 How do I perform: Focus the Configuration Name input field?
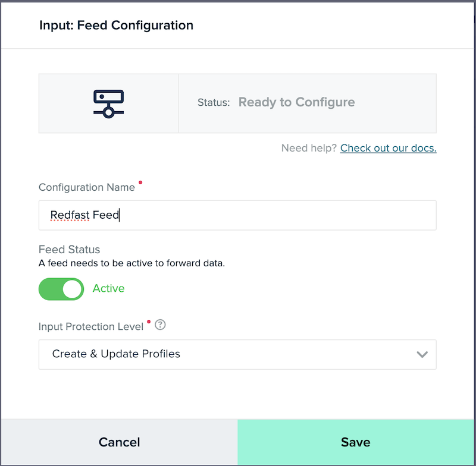[237, 215]
